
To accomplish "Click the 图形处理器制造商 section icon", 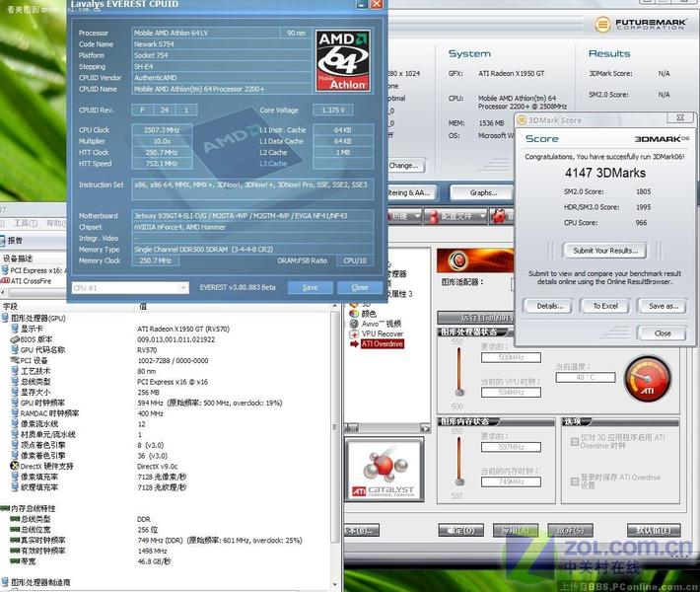I will pyautogui.click(x=5, y=582).
